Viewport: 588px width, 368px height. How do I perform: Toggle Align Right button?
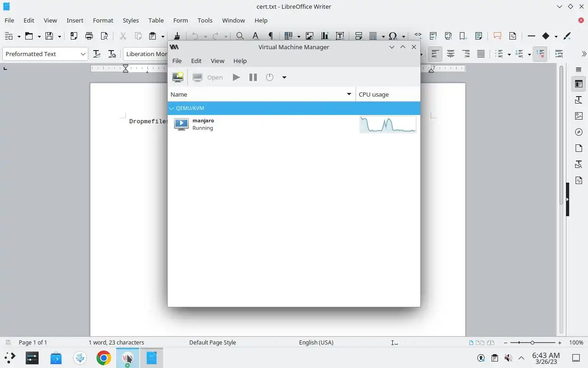pyautogui.click(x=466, y=54)
